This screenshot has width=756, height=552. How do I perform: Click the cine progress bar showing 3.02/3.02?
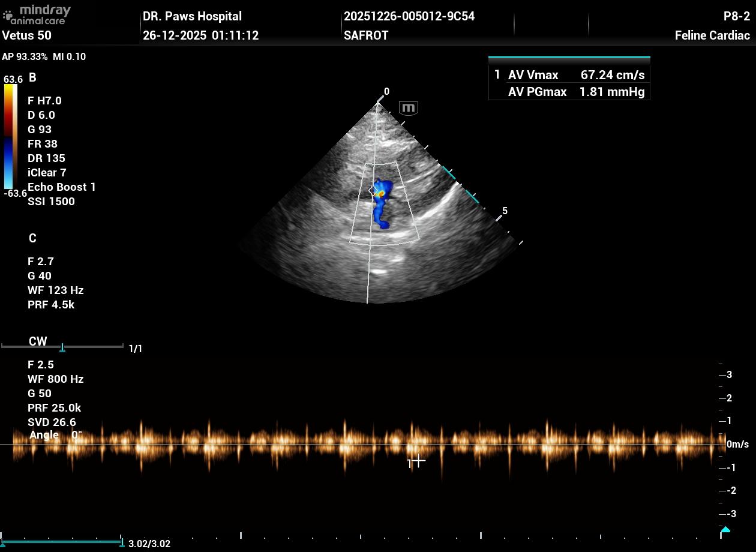pyautogui.click(x=61, y=542)
